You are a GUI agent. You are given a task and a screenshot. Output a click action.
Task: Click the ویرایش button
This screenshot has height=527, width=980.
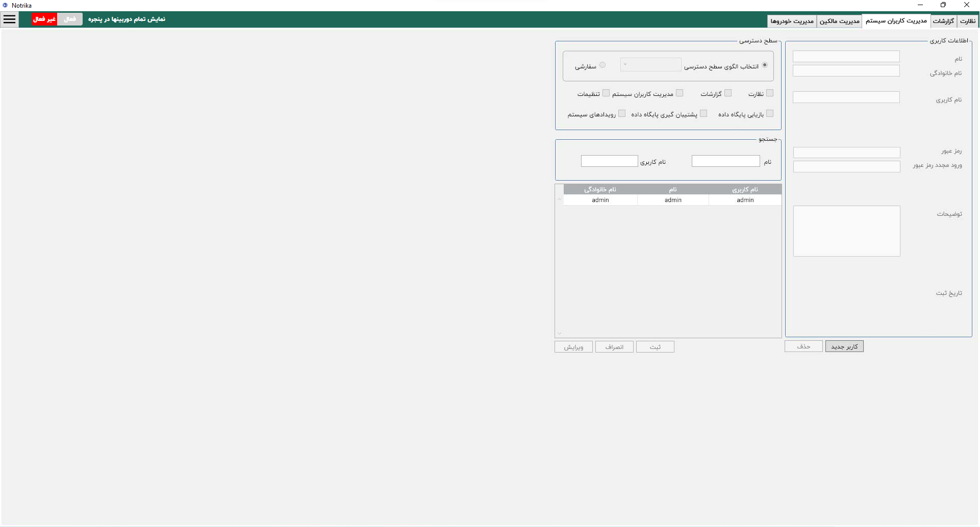click(573, 347)
